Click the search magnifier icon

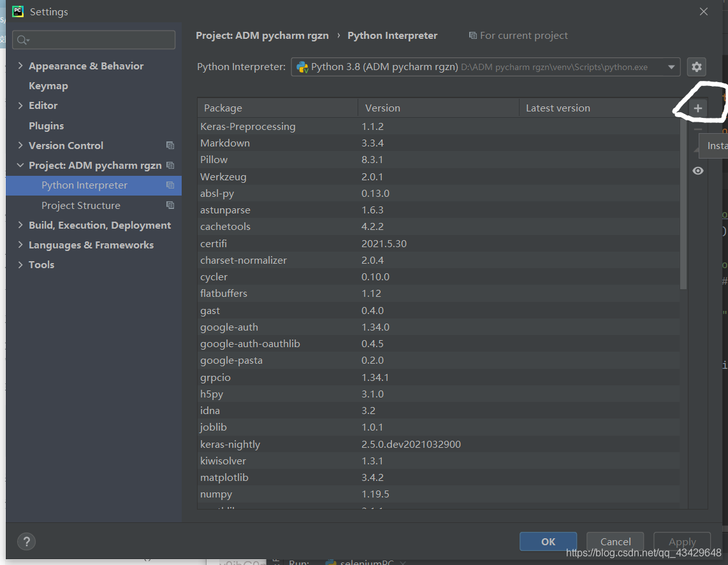pos(23,40)
